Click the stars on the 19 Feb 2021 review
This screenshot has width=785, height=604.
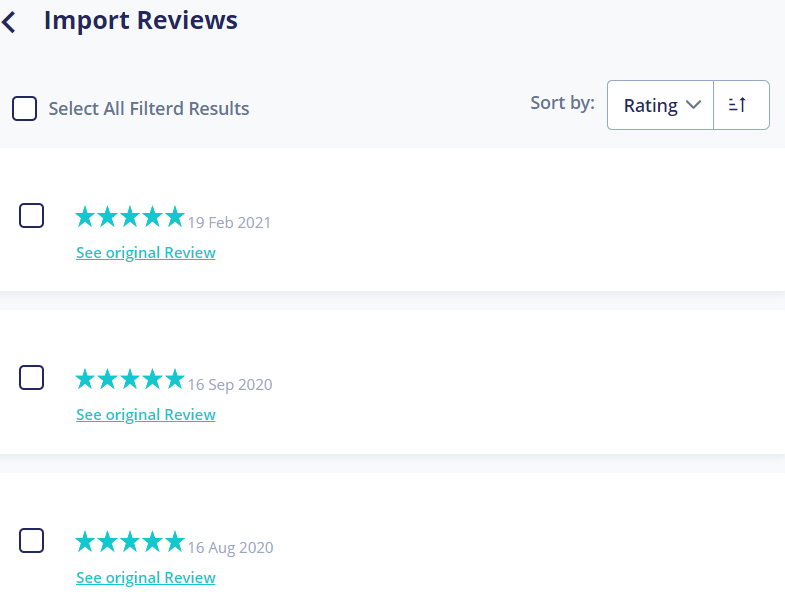tap(130, 216)
